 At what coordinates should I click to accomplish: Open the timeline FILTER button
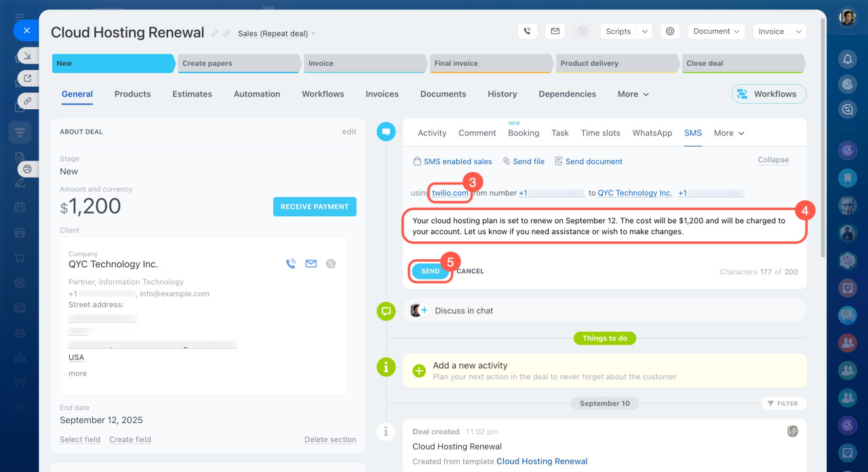point(783,404)
